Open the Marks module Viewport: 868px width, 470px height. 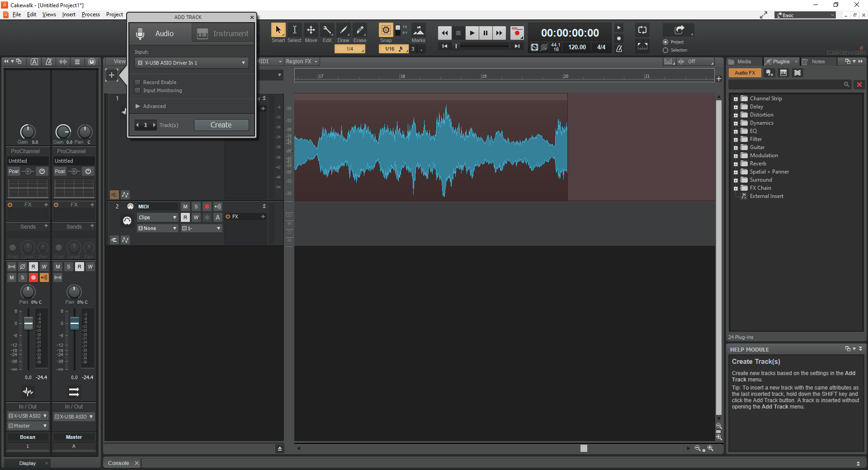pos(419,31)
